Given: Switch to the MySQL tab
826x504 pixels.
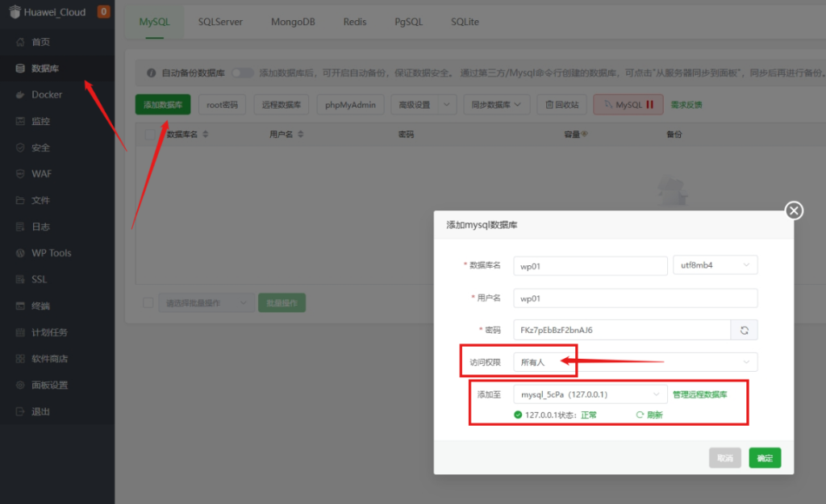Looking at the screenshot, I should 154,22.
